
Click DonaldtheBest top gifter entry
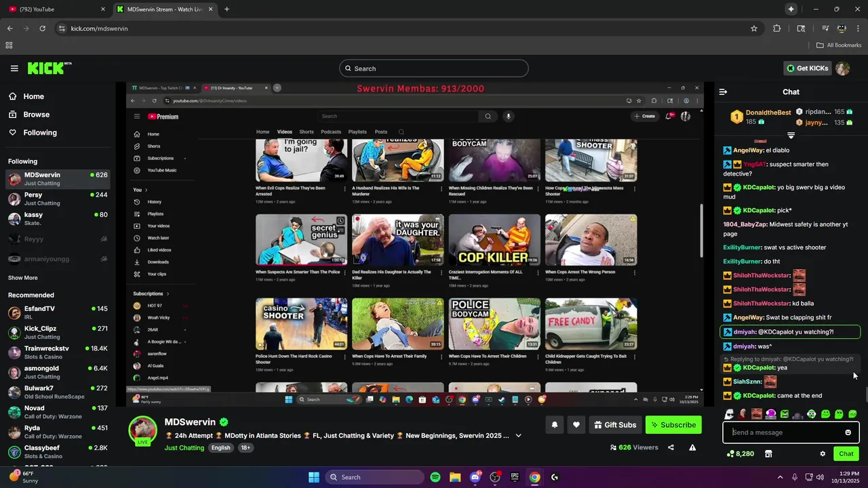pos(759,117)
